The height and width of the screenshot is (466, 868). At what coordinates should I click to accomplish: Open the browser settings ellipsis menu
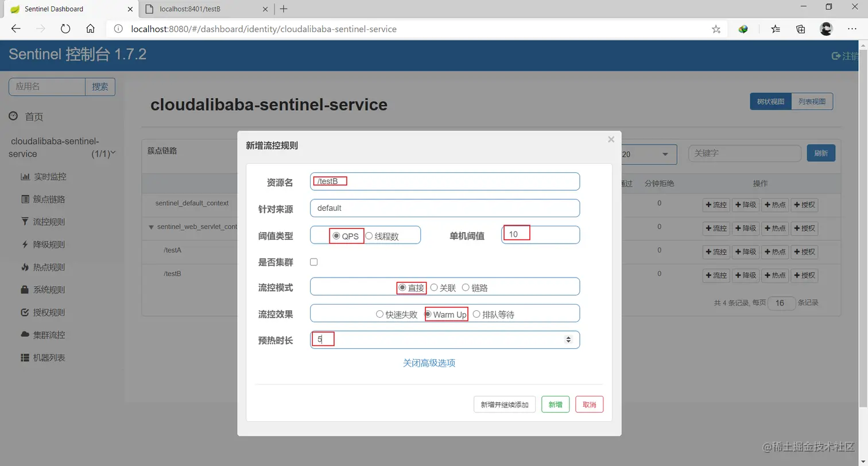(x=852, y=29)
